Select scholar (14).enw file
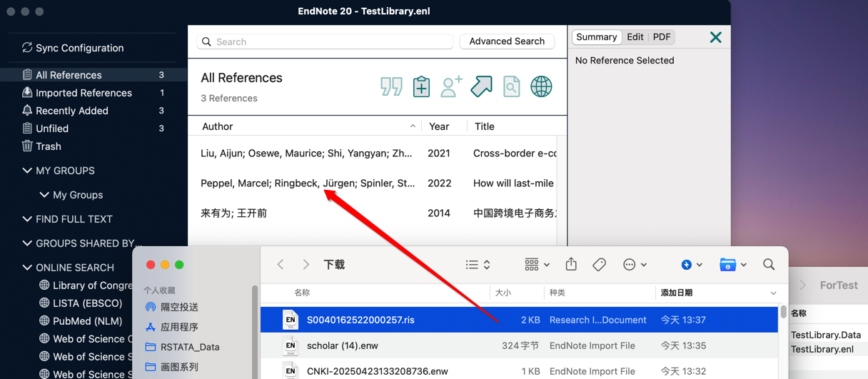Screen dimensions: 868x379 coord(520,345)
